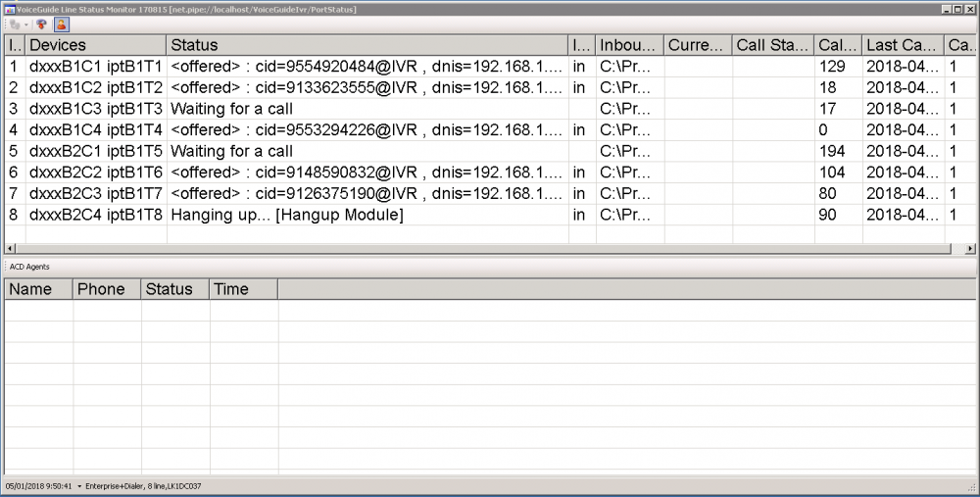Click the Time column header in ACD Agents
This screenshot has width=980, height=497.
pos(243,289)
